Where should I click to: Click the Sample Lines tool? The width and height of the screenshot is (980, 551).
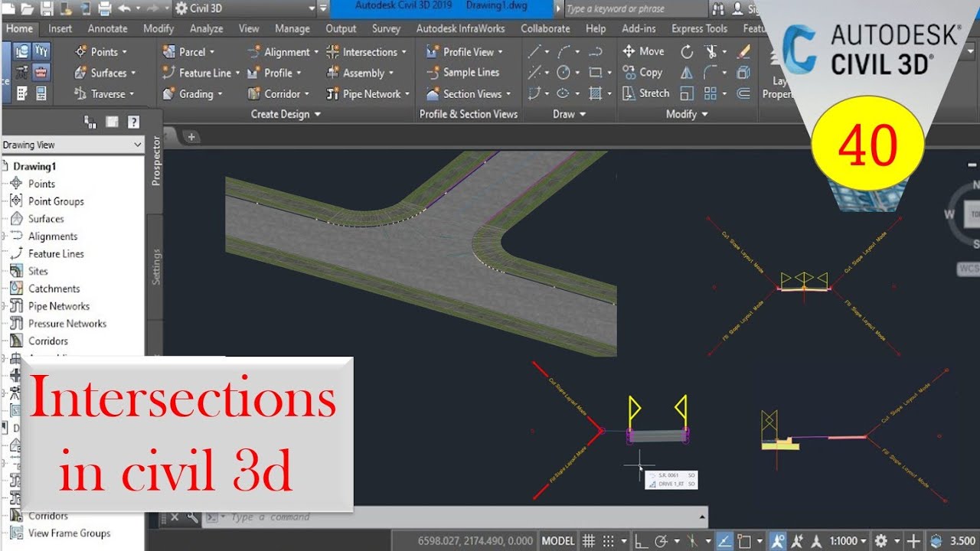[462, 72]
